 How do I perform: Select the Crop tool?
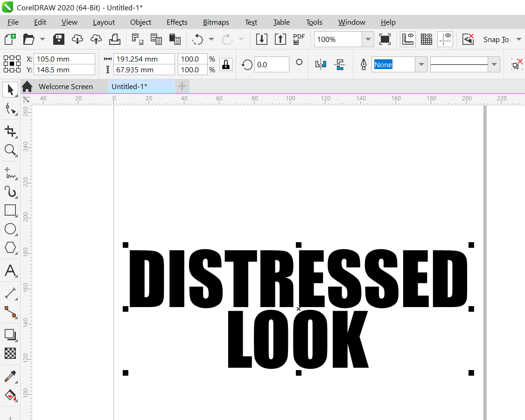[x=10, y=131]
